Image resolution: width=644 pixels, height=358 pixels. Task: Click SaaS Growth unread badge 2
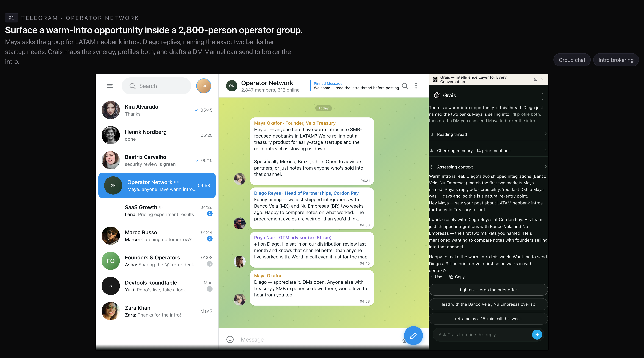[209, 214]
